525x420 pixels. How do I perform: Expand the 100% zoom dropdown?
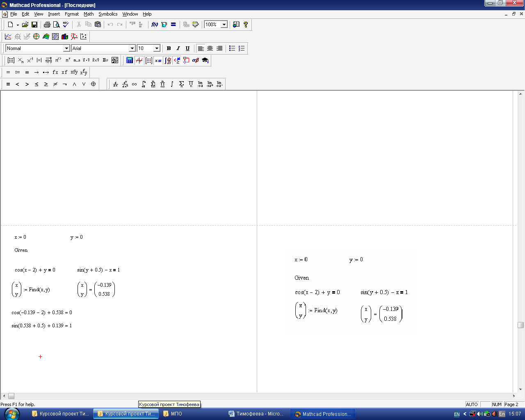click(x=224, y=25)
